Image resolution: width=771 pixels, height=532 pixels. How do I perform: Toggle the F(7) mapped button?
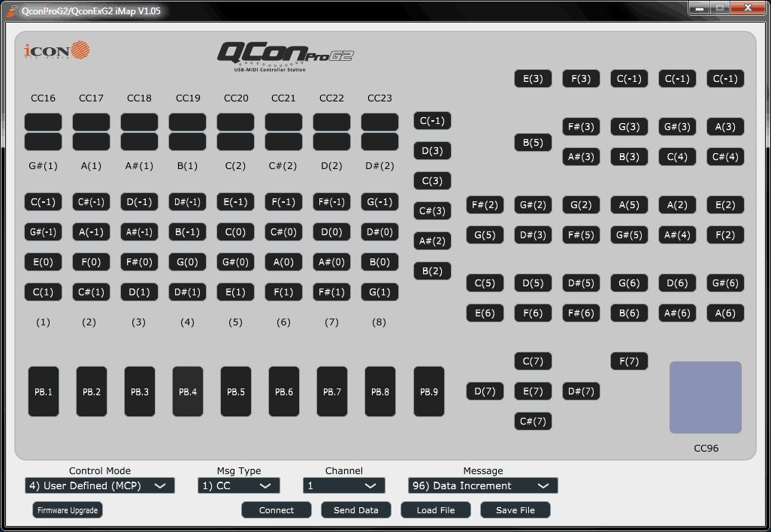point(629,361)
